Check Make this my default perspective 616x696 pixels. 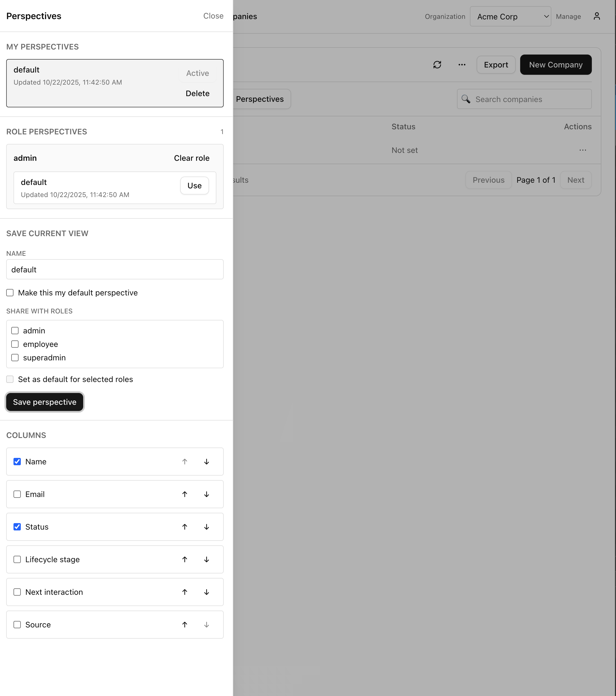[x=10, y=293]
